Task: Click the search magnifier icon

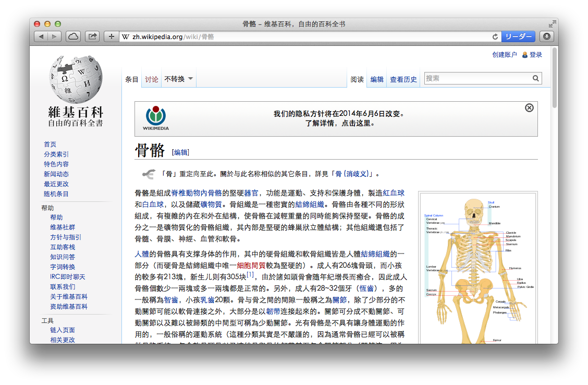Action: [x=535, y=78]
